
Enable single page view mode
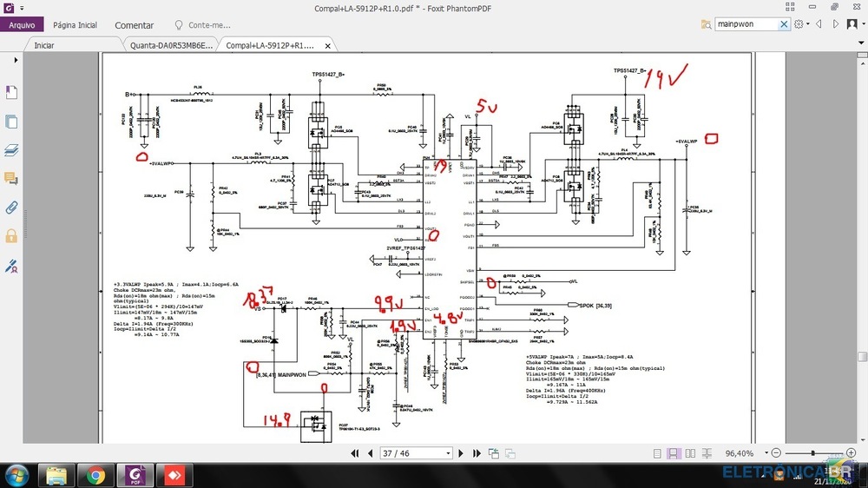pyautogui.click(x=655, y=453)
